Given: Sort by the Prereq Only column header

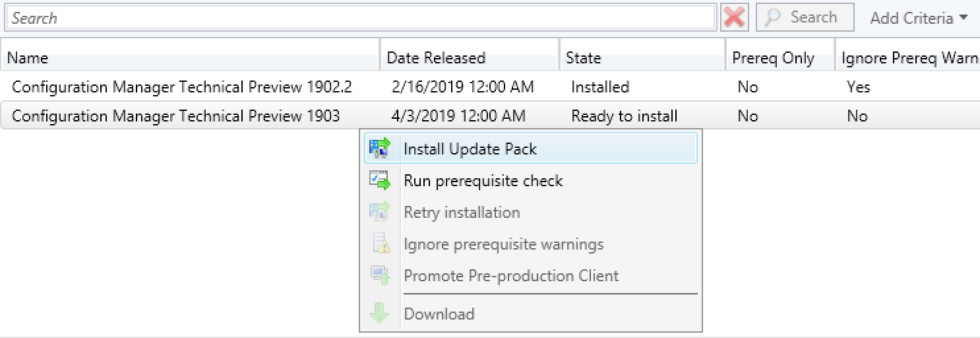Looking at the screenshot, I should (780, 57).
